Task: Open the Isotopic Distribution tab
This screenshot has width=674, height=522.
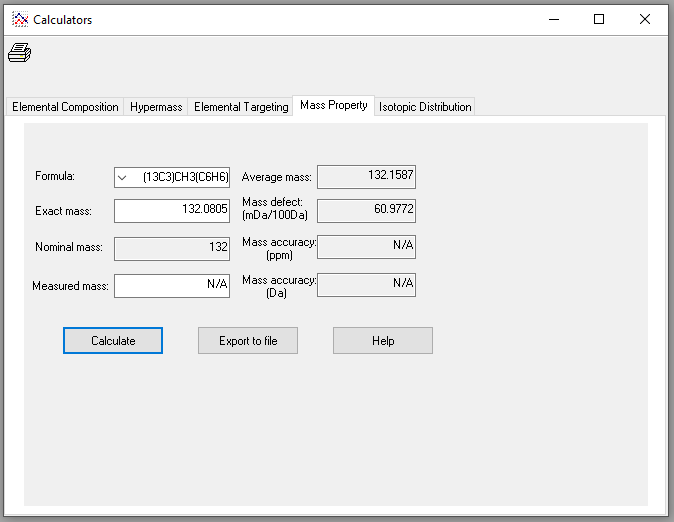Action: point(425,107)
